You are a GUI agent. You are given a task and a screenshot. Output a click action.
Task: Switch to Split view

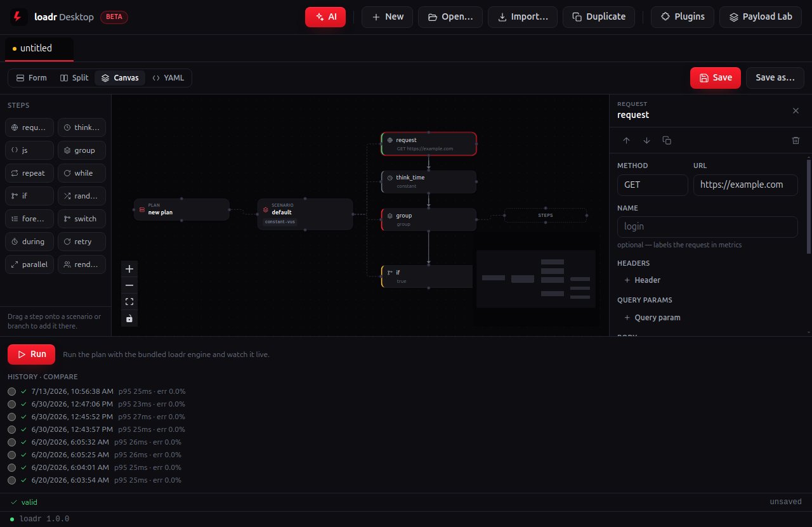coord(74,78)
